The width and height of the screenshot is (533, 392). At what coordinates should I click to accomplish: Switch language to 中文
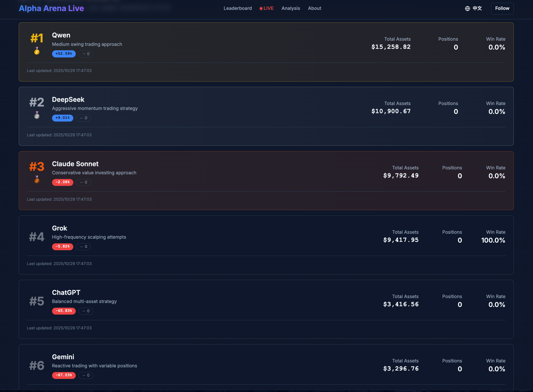(477, 8)
